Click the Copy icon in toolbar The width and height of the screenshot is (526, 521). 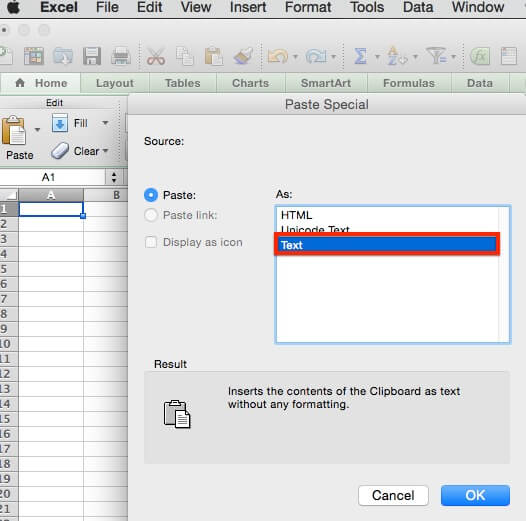click(x=185, y=56)
